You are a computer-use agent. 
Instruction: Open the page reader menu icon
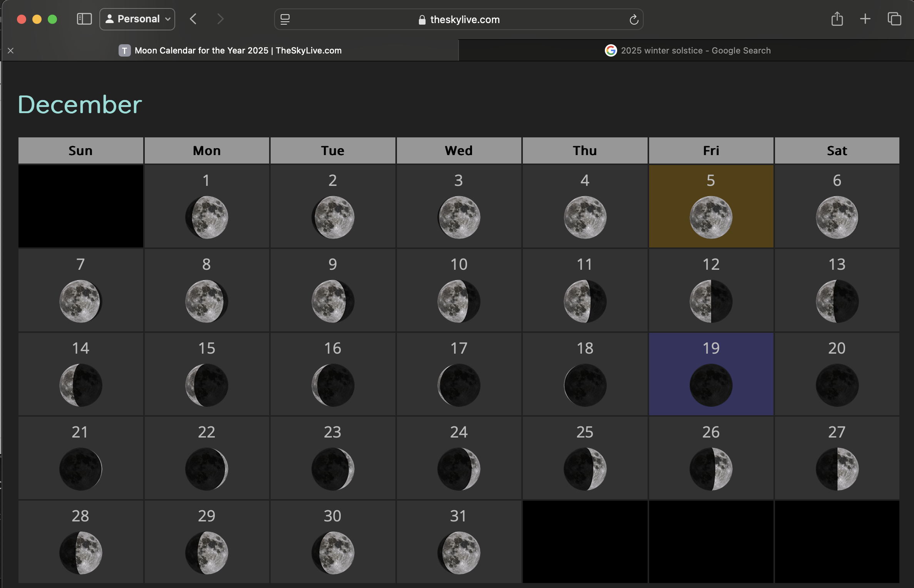point(285,19)
